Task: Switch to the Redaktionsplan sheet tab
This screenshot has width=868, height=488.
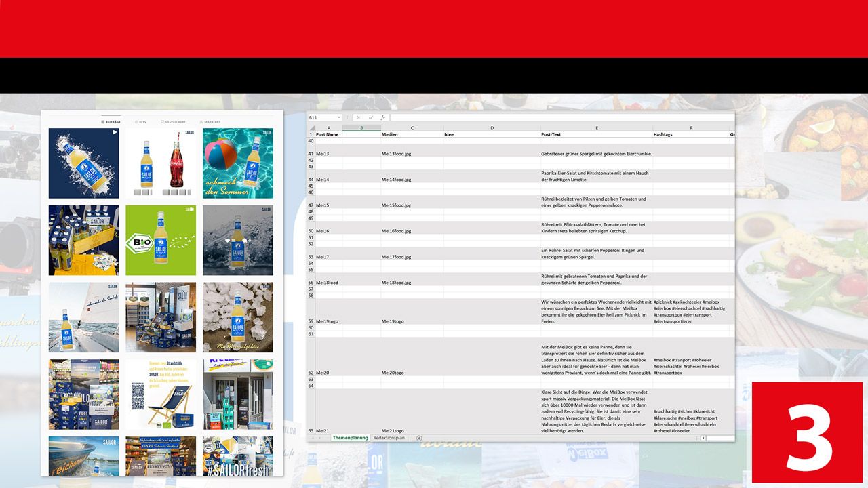Action: coord(389,438)
